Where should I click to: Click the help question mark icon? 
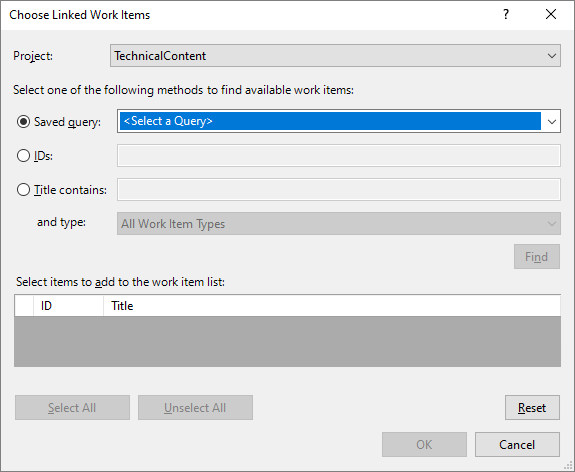pyautogui.click(x=506, y=15)
